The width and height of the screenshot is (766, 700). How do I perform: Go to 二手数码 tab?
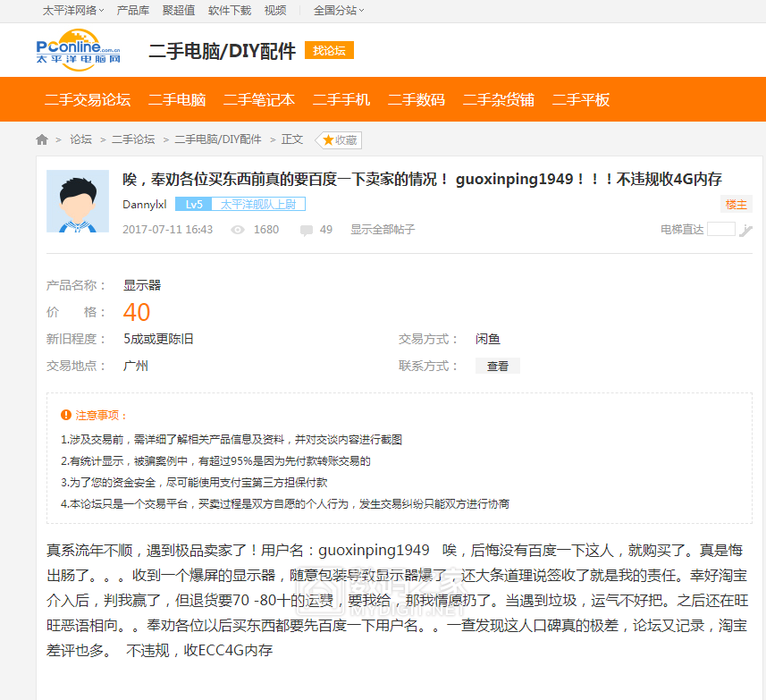pos(417,99)
